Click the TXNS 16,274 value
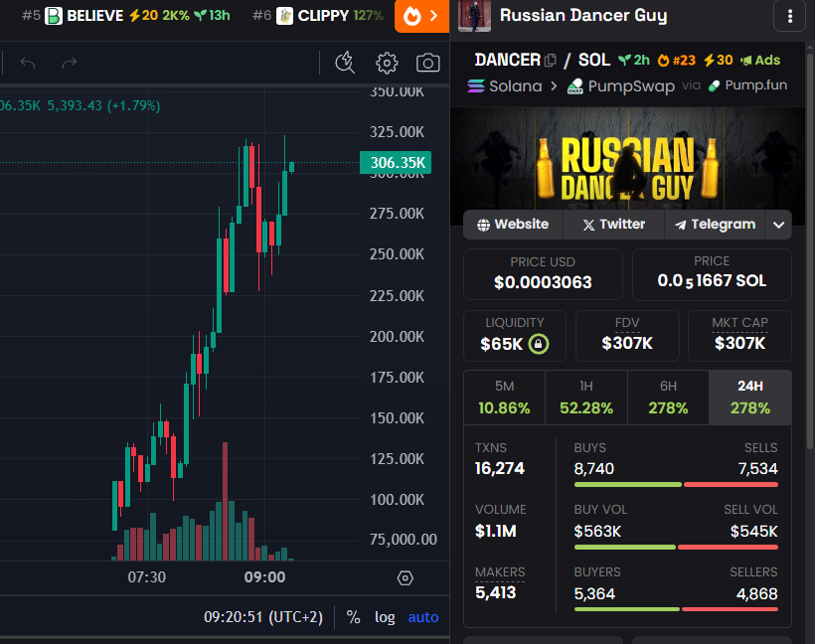 [500, 468]
